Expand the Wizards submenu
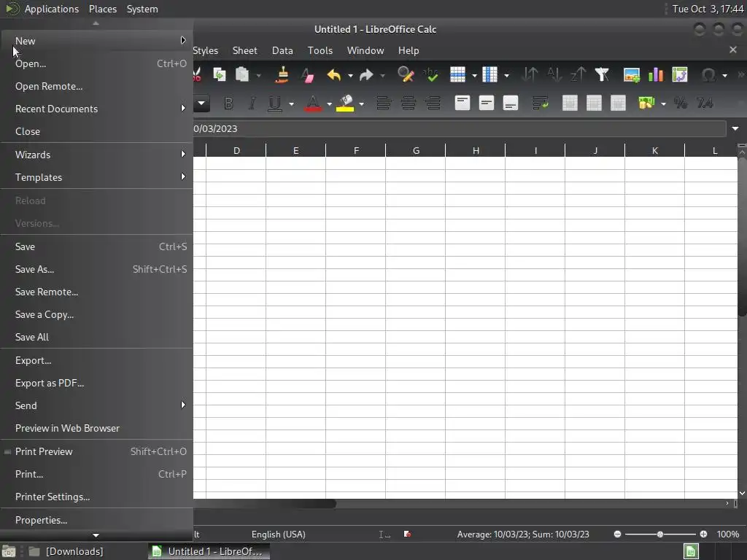Screen dimensions: 747x560 [x=183, y=155]
